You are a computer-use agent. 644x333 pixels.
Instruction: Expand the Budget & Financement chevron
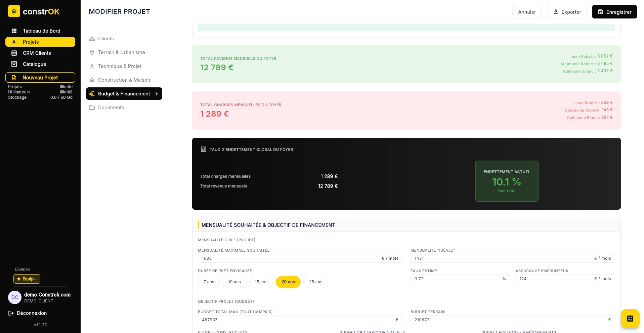click(157, 94)
